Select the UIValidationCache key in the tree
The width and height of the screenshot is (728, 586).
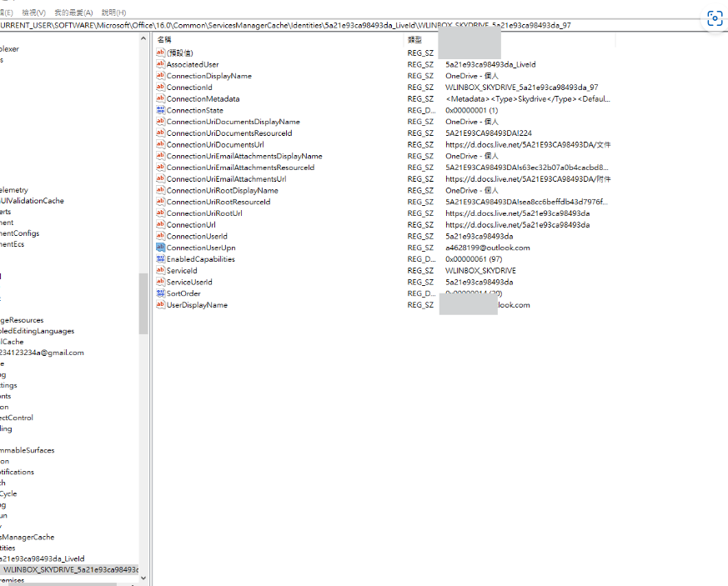[32, 200]
